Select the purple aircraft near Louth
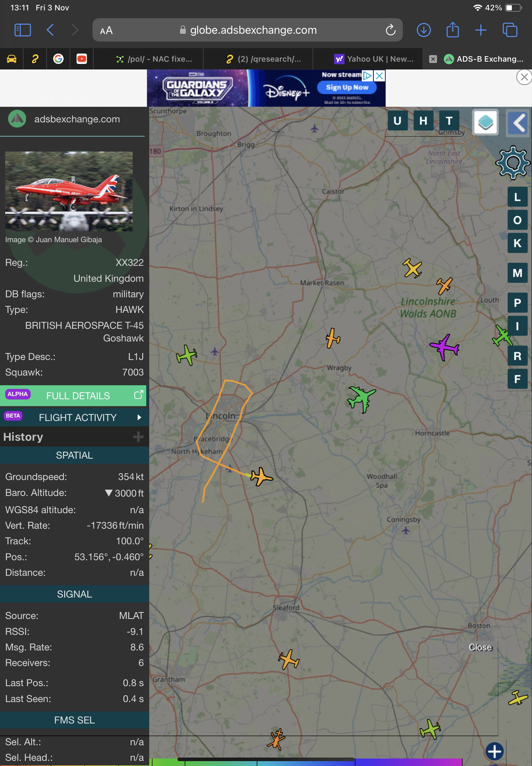Screen dimensions: 532x766 pyautogui.click(x=444, y=347)
